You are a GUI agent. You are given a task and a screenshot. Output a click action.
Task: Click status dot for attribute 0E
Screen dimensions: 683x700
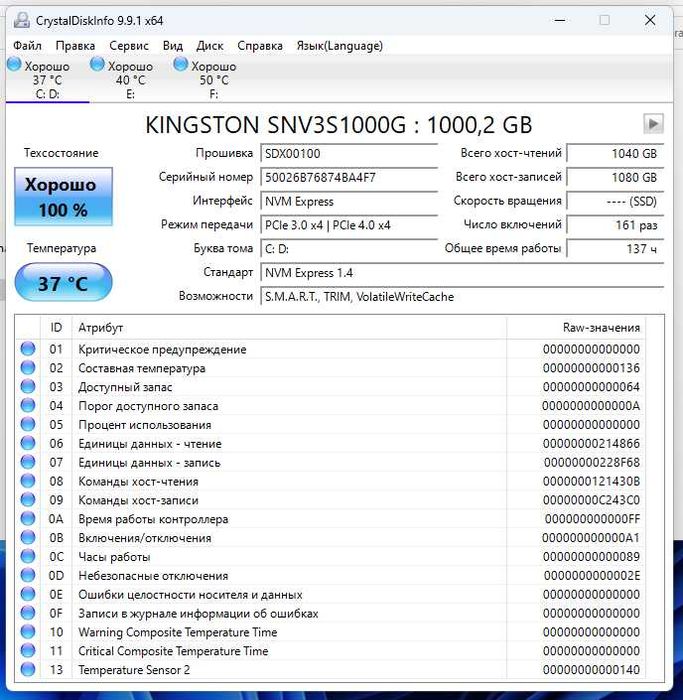pos(28,594)
